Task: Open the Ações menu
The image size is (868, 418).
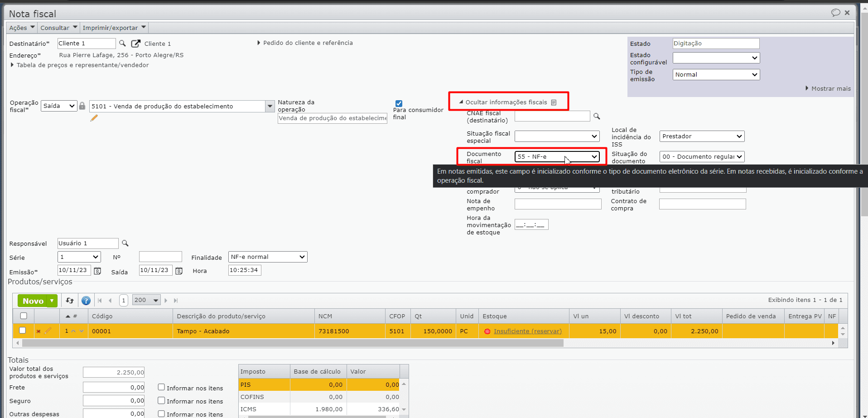Action: (x=22, y=28)
